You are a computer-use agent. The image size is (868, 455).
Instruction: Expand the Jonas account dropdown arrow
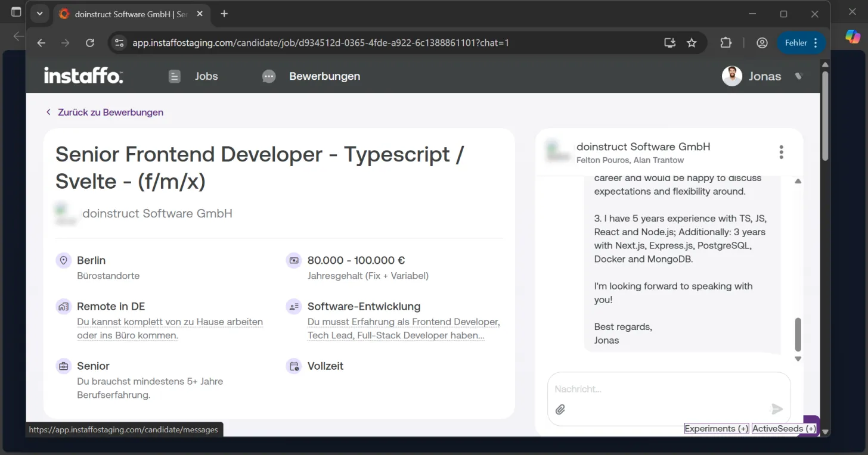tap(799, 76)
